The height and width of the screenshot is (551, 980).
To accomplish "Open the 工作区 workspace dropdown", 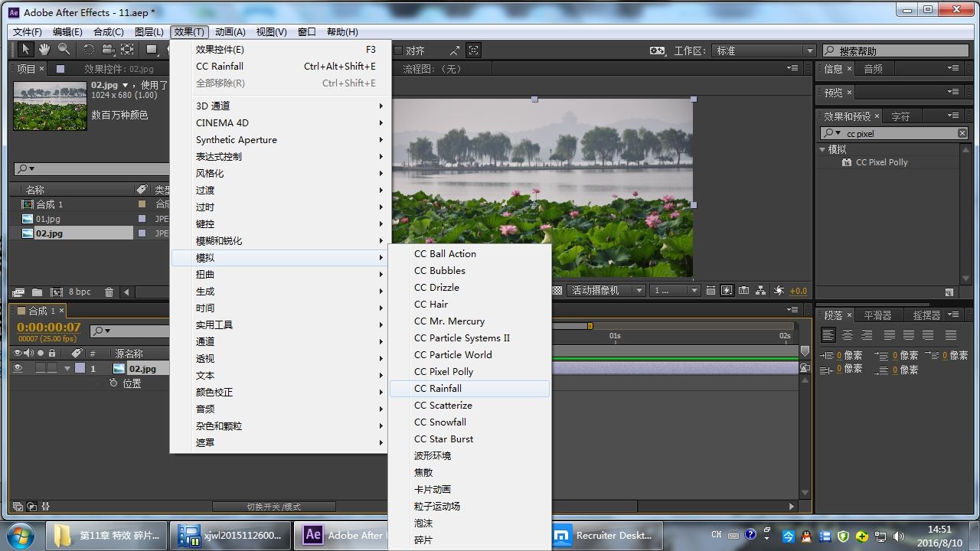I will [x=763, y=51].
